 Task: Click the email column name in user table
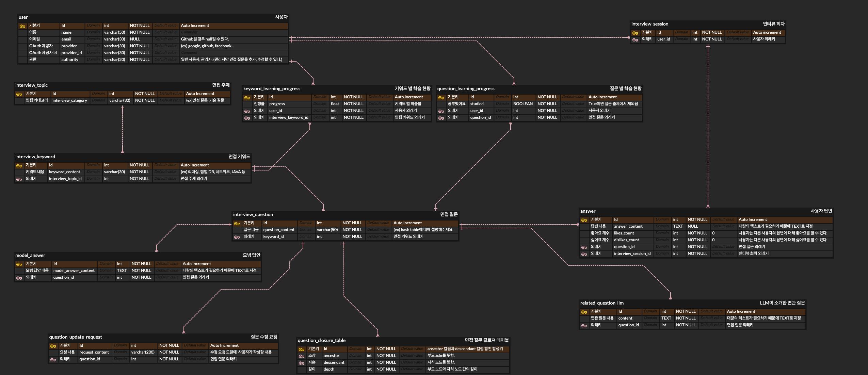pos(66,39)
